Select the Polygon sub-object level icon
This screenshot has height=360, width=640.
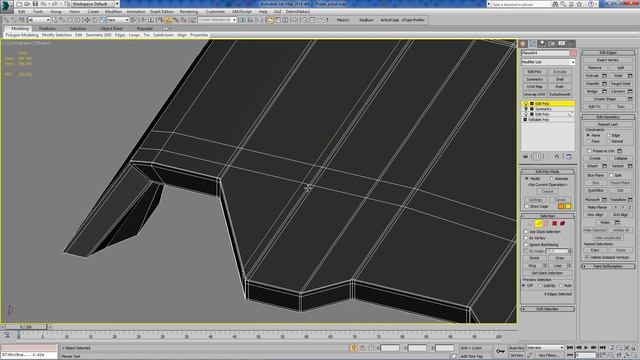click(554, 223)
